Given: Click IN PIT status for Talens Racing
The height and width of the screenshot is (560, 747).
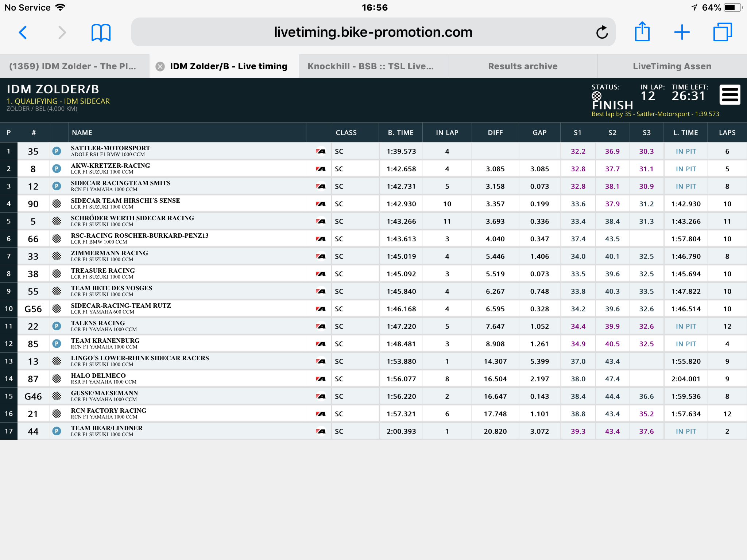Looking at the screenshot, I should (x=686, y=326).
